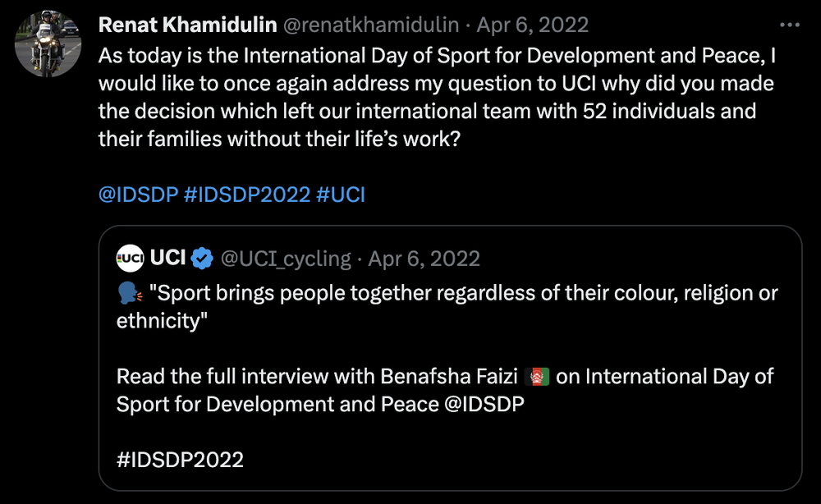Screen dimensions: 821x504
Task: Click the Benafsha Faizi interview sentence
Action: [445, 391]
